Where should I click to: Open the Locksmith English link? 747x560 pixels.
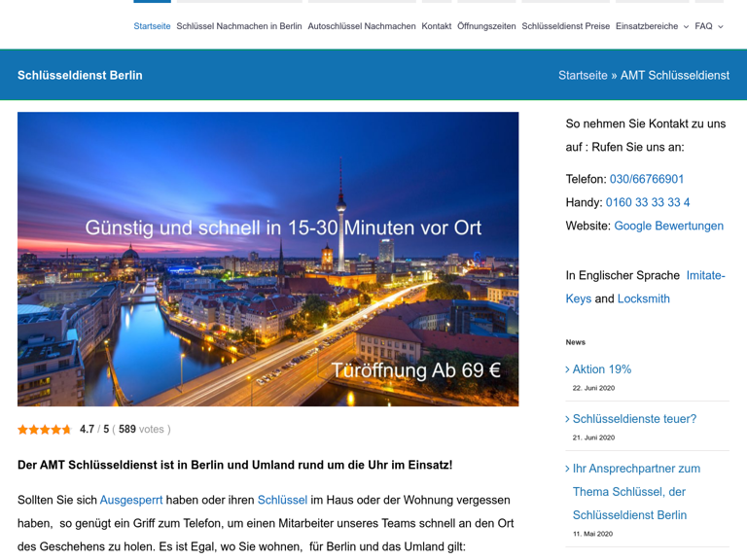[643, 298]
